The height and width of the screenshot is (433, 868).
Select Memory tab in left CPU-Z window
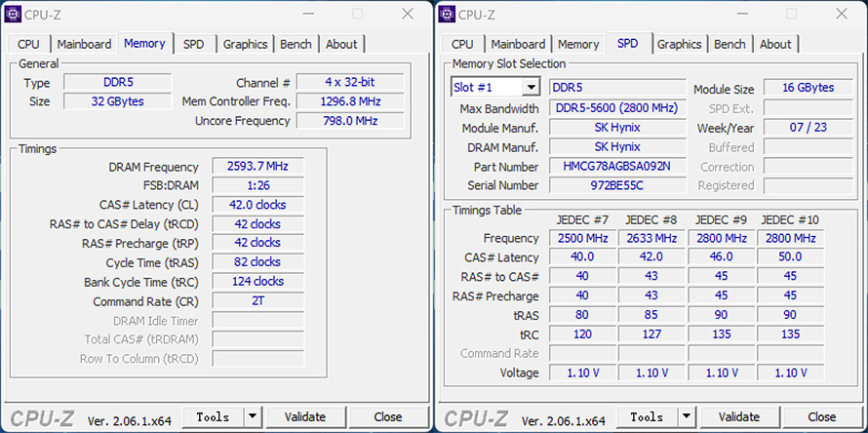point(144,43)
